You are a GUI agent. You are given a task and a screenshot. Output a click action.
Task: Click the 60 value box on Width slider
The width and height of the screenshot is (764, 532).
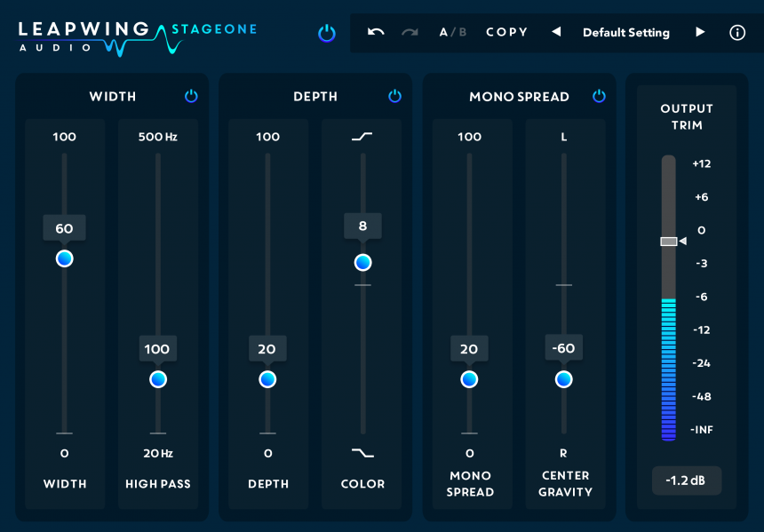click(x=64, y=227)
